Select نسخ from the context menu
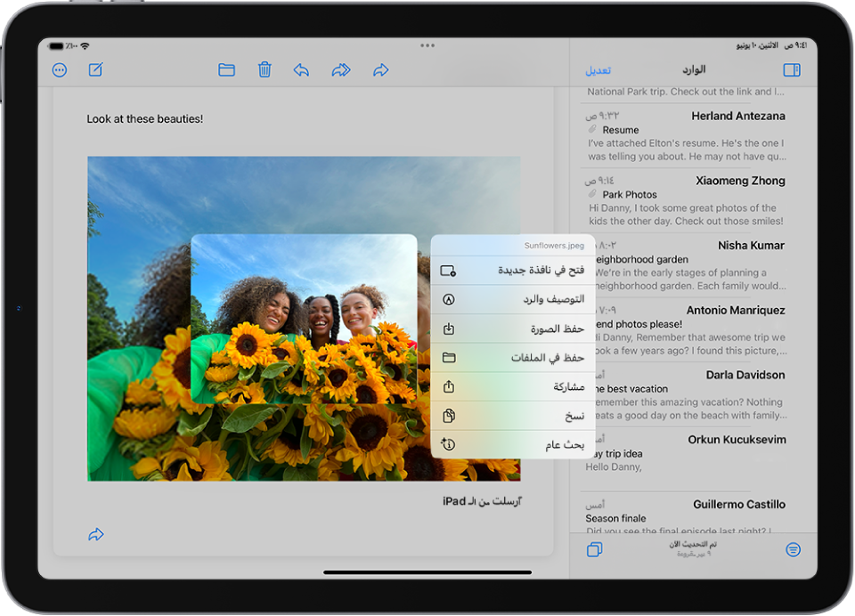Image resolution: width=855 pixels, height=616 pixels. [x=513, y=416]
